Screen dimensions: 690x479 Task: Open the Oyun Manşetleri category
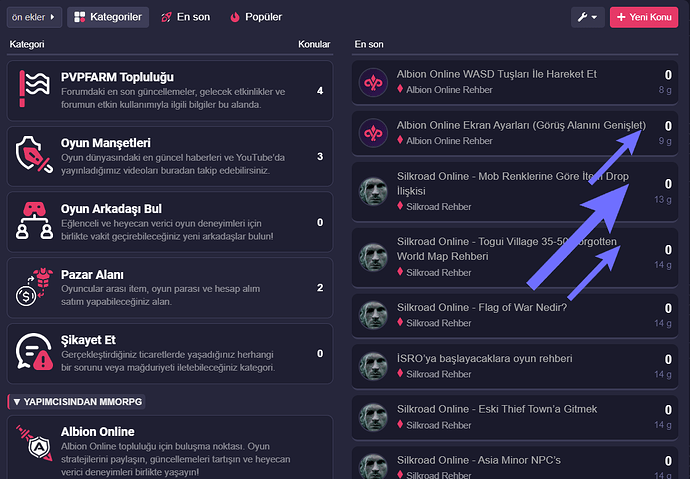pyautogui.click(x=106, y=143)
